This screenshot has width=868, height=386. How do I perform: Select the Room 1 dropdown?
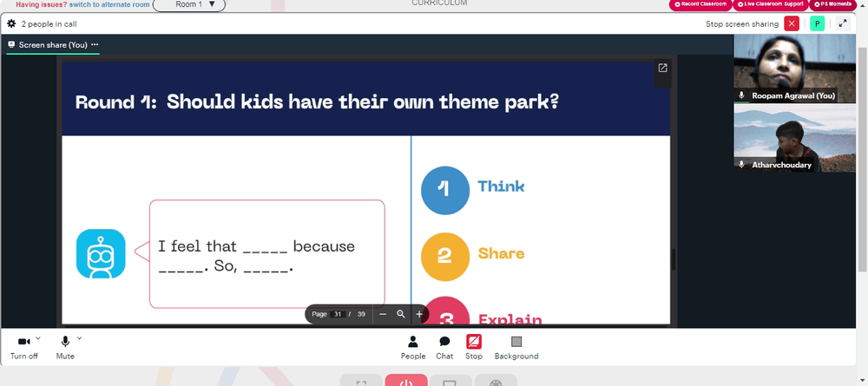click(189, 5)
